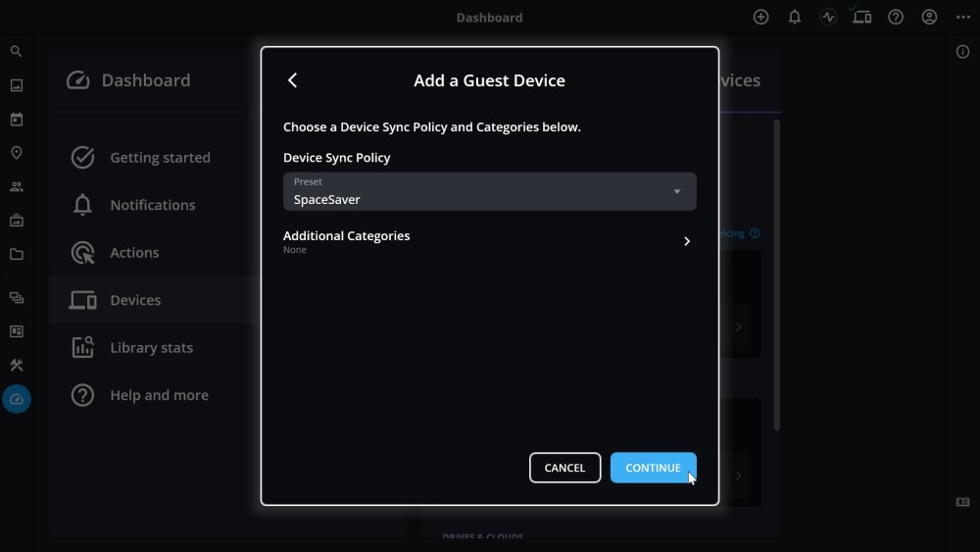Select Library stats in Dashboard menu

[151, 347]
